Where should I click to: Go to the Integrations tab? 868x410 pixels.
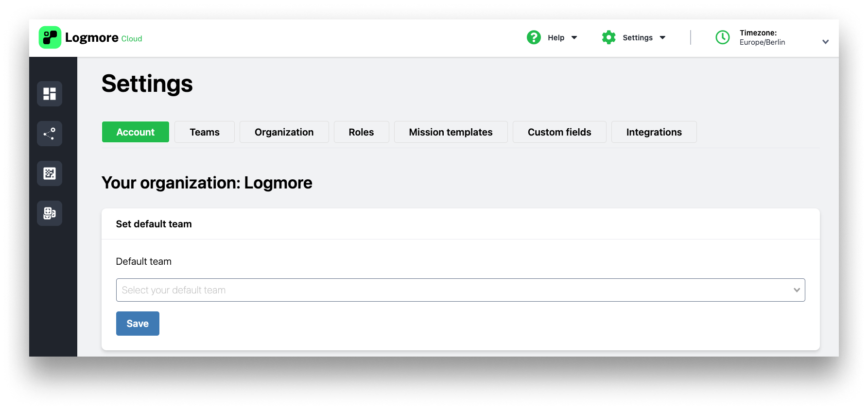point(654,132)
